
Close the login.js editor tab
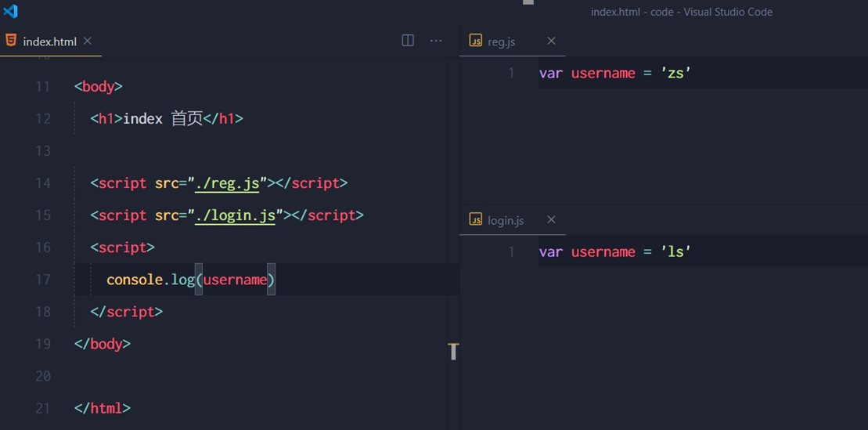551,220
